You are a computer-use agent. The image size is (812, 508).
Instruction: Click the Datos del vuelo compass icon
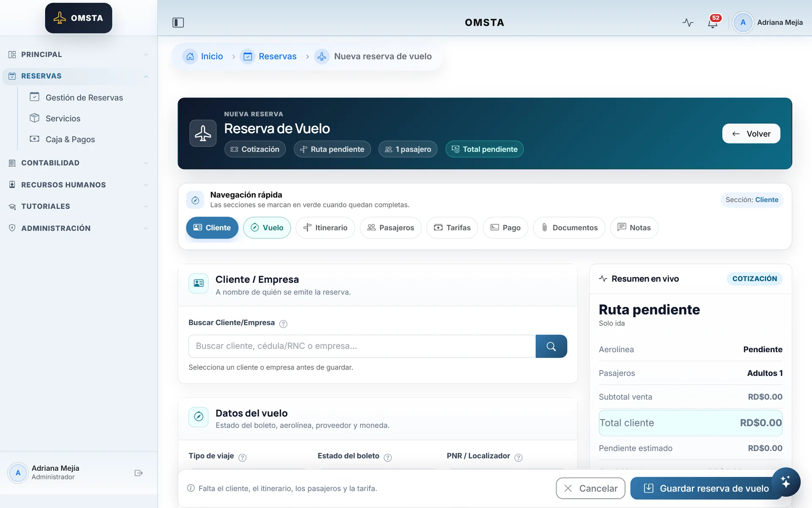(198, 417)
